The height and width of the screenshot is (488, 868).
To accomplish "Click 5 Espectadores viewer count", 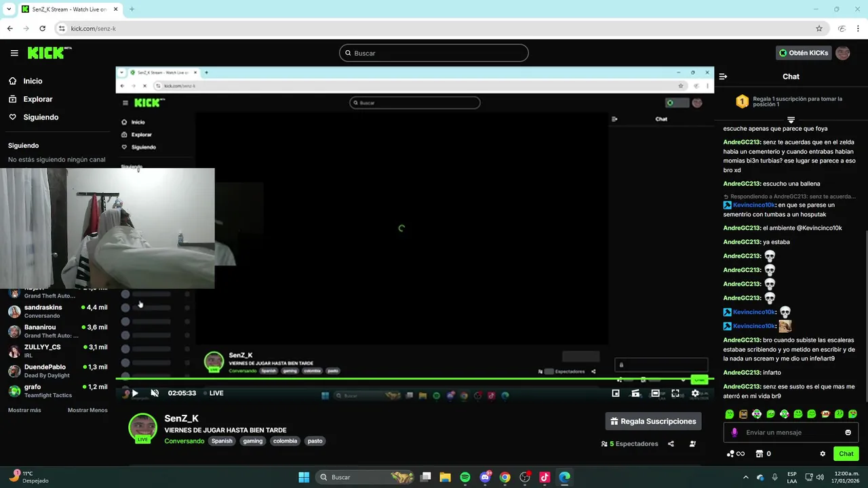I will (x=629, y=444).
